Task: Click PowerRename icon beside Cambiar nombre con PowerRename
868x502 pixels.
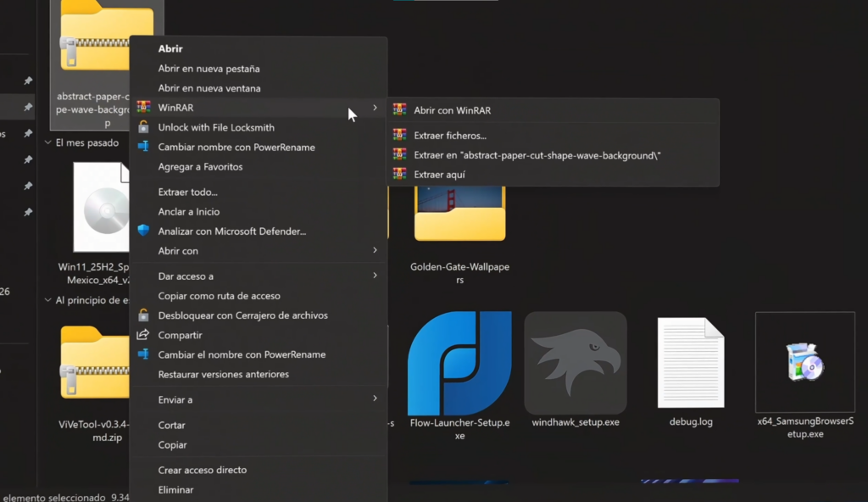Action: coord(143,147)
